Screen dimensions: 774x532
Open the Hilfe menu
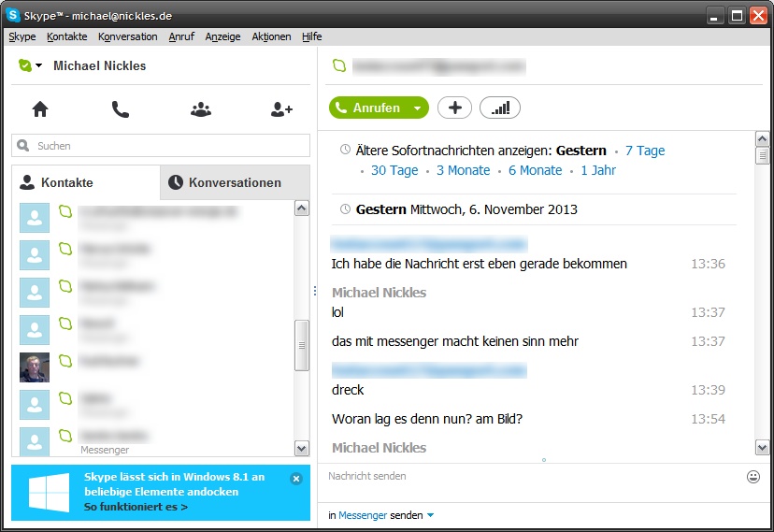(x=312, y=36)
